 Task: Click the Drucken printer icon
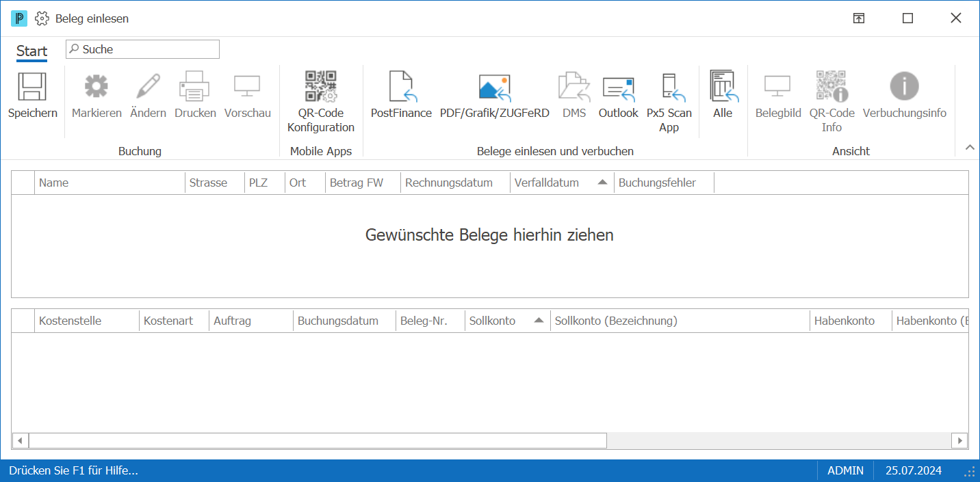195,87
